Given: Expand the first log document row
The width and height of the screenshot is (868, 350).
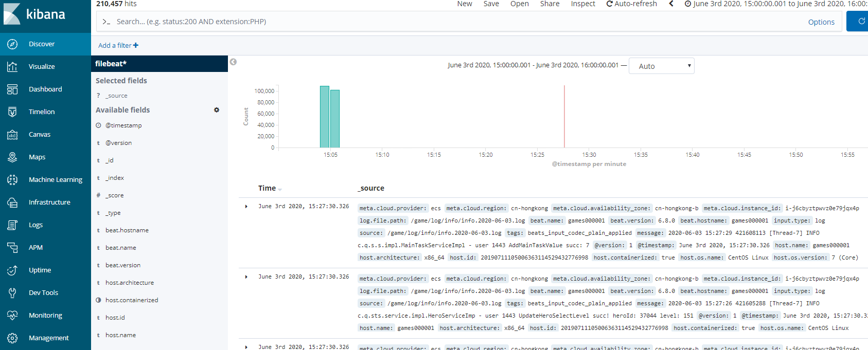Looking at the screenshot, I should [x=246, y=207].
